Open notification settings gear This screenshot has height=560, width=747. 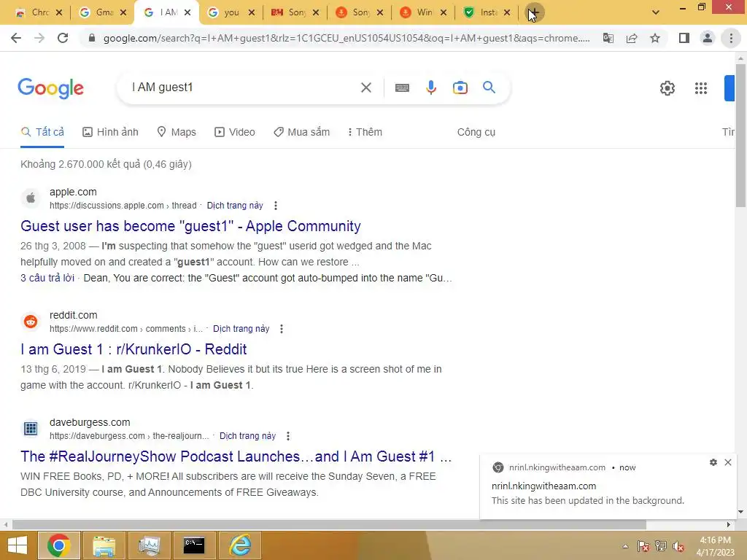point(713,462)
